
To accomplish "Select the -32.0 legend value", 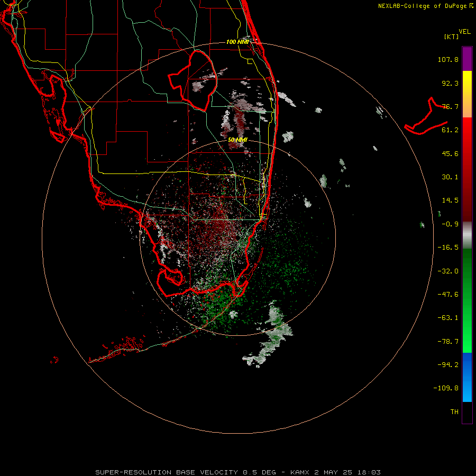I will [x=448, y=271].
